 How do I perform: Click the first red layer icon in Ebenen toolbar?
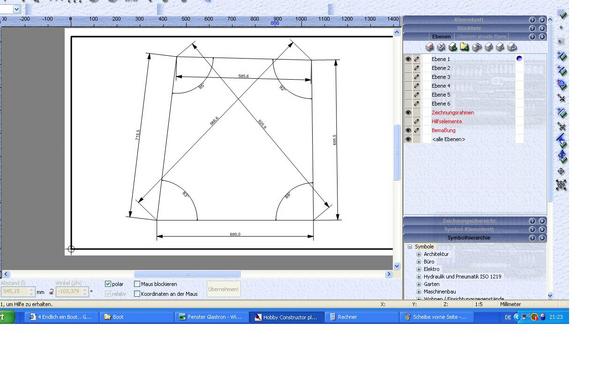coord(430,47)
